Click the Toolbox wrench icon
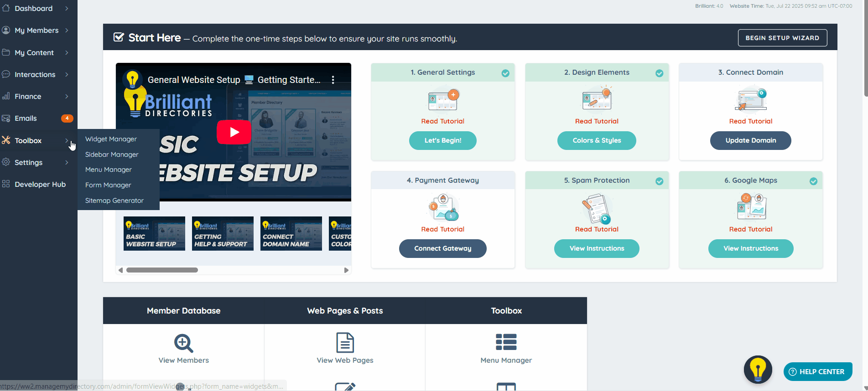Viewport: 868px width, 391px height. tap(6, 140)
